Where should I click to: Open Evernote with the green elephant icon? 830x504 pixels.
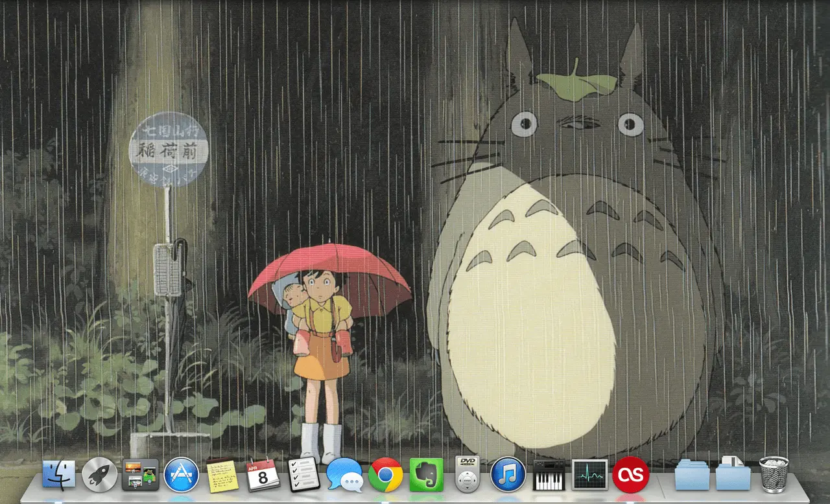point(427,475)
